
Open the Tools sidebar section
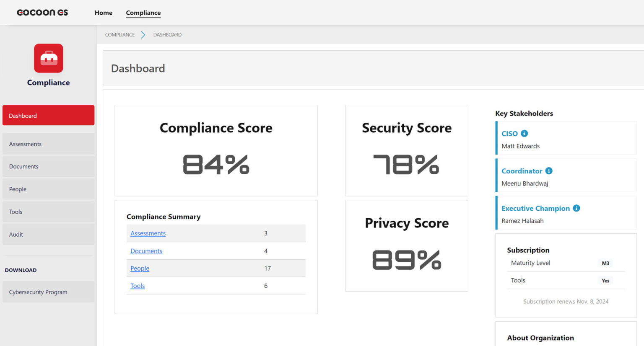click(x=48, y=212)
